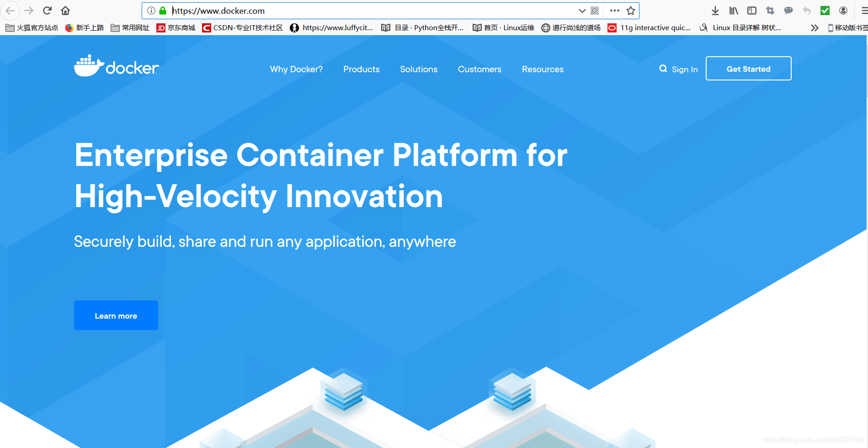Click the undo arrow toolbar icon
Viewport: 868px width, 448px height.
coord(807,11)
